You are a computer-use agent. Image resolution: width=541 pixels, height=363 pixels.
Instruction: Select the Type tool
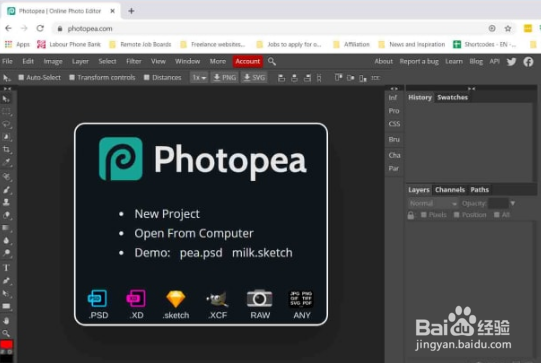click(x=6, y=268)
